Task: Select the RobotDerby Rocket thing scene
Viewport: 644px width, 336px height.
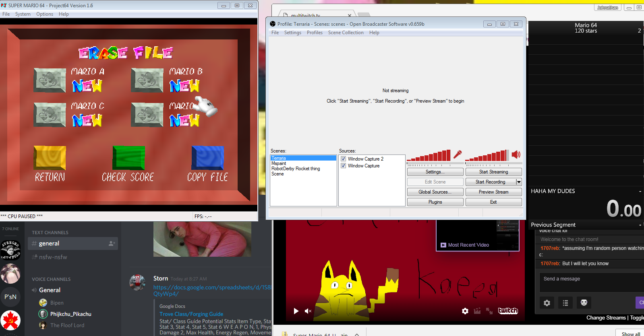Action: coord(296,169)
